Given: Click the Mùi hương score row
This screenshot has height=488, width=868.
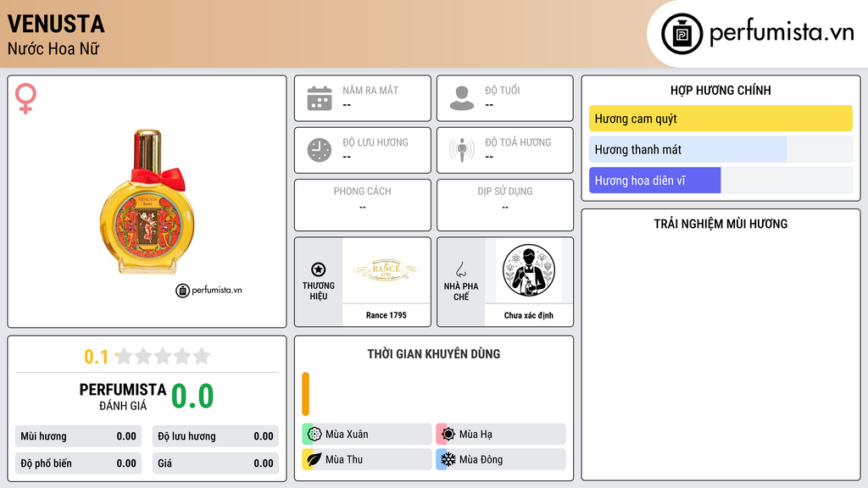Looking at the screenshot, I should pos(78,436).
